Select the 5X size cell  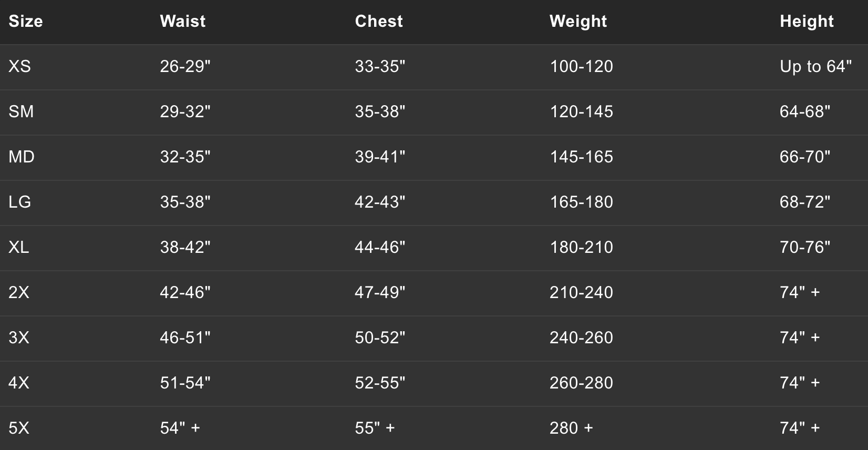point(19,428)
